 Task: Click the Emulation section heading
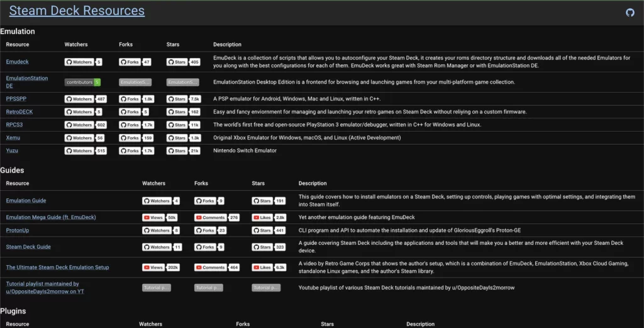18,31
